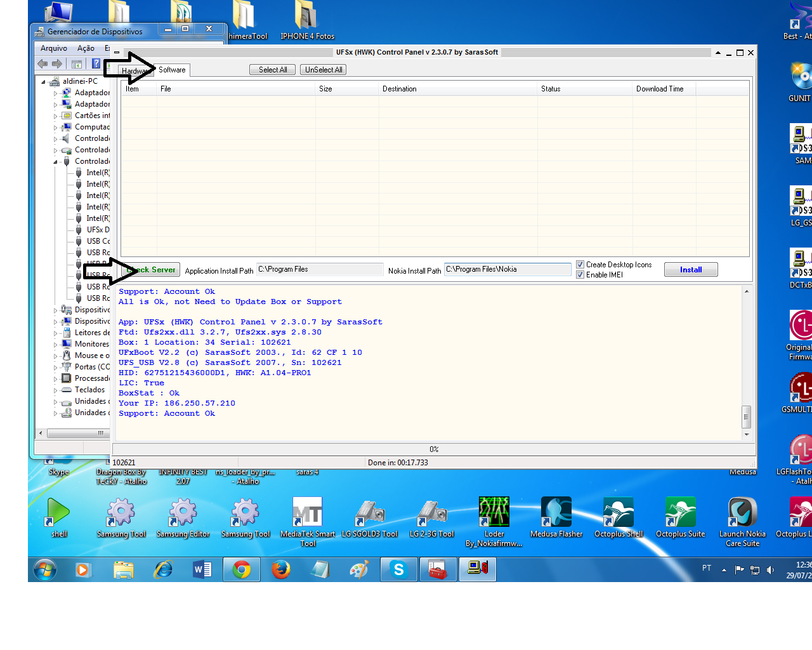
Task: Expand the Cartões node in device tree
Action: click(x=55, y=116)
